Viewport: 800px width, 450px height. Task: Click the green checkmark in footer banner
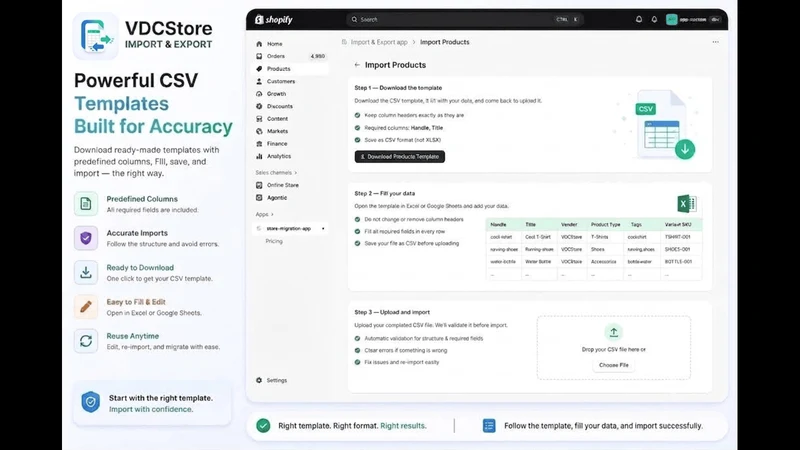click(263, 426)
